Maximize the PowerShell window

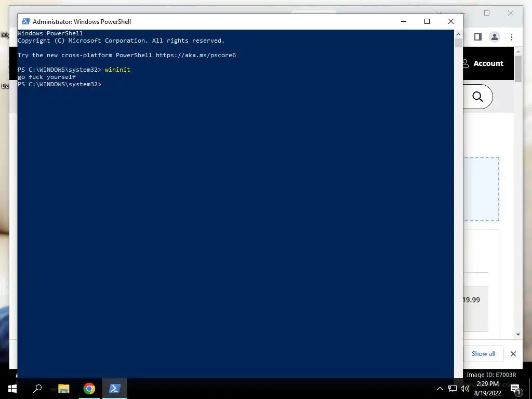tap(427, 21)
